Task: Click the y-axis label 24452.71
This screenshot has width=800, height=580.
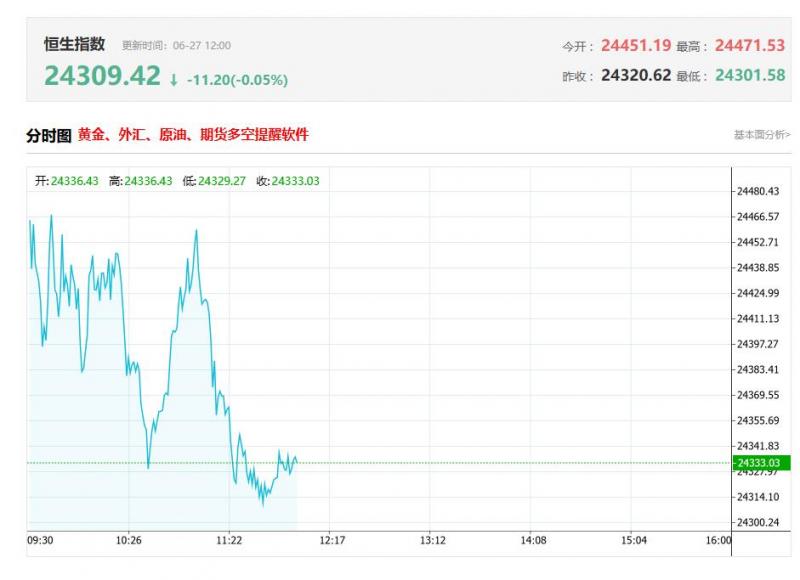Action: tap(758, 242)
